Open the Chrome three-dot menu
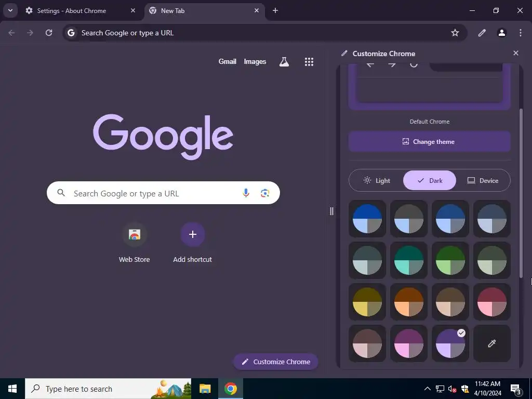The width and height of the screenshot is (532, 399). click(x=521, y=33)
